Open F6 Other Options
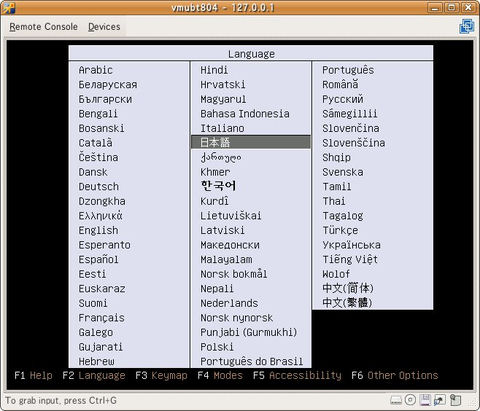This screenshot has width=480, height=411. coord(395,375)
